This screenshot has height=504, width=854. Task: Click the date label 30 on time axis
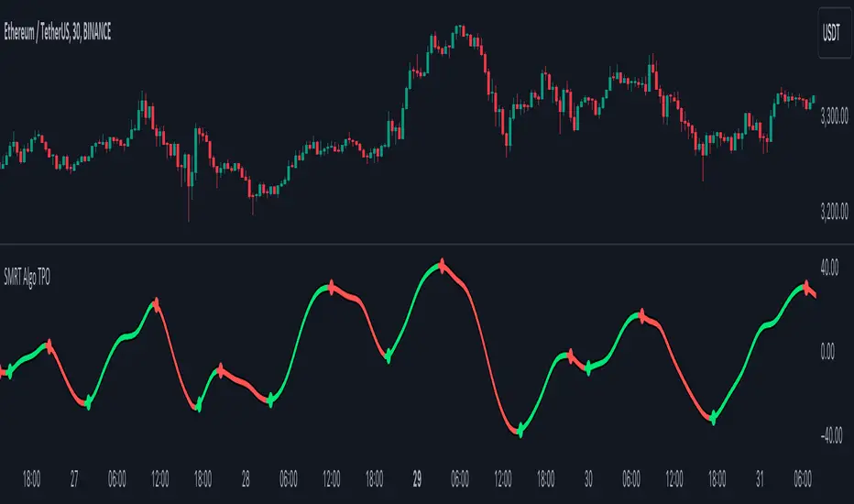pos(586,478)
